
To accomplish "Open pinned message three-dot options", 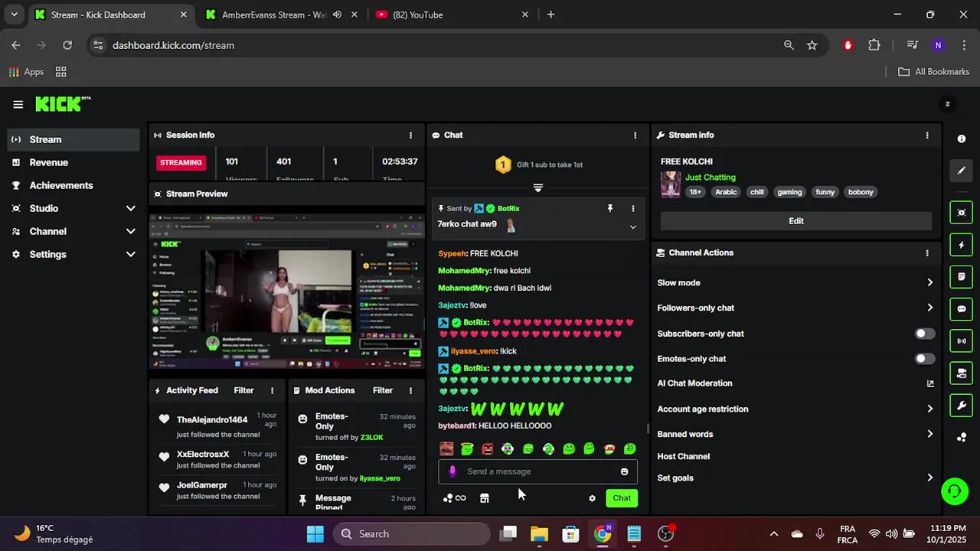I will [x=632, y=208].
